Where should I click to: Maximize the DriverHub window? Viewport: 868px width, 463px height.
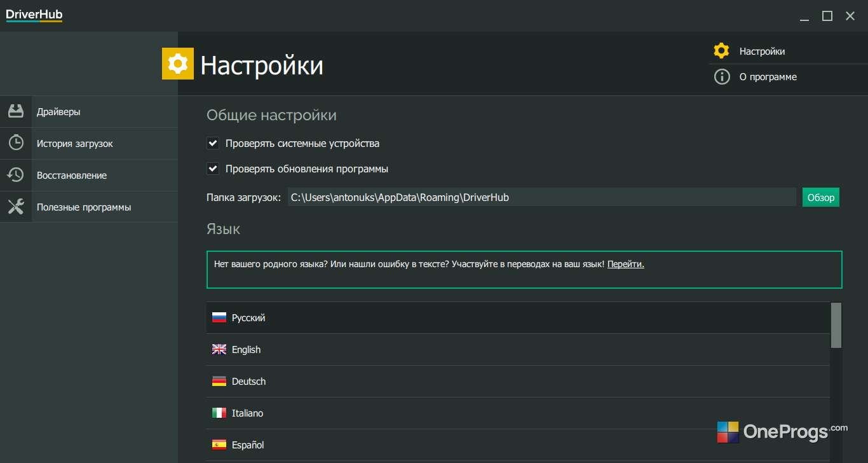827,16
